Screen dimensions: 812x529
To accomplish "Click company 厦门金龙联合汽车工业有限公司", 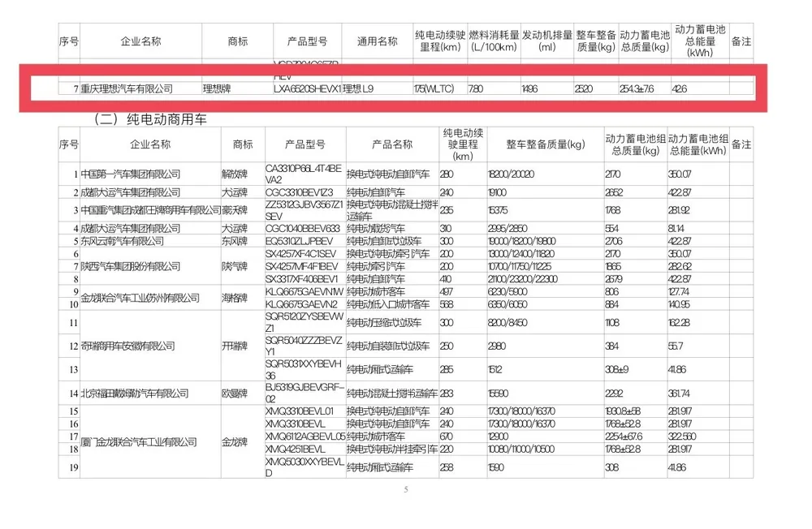I will coord(139,442).
